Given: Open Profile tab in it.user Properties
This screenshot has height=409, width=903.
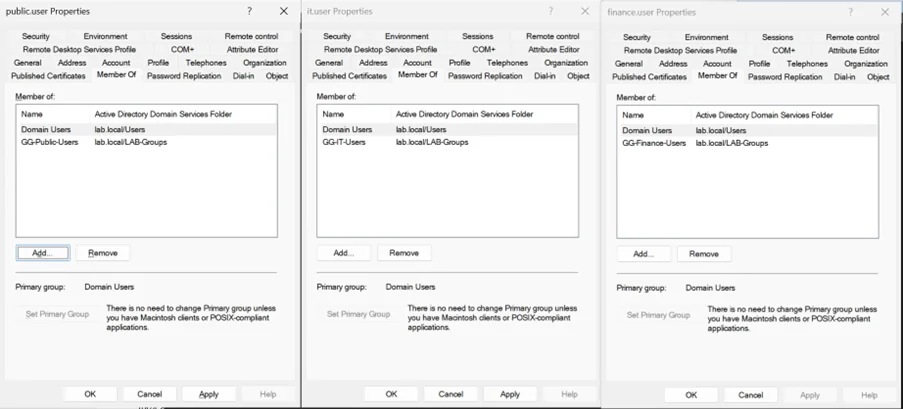Looking at the screenshot, I should coord(460,63).
